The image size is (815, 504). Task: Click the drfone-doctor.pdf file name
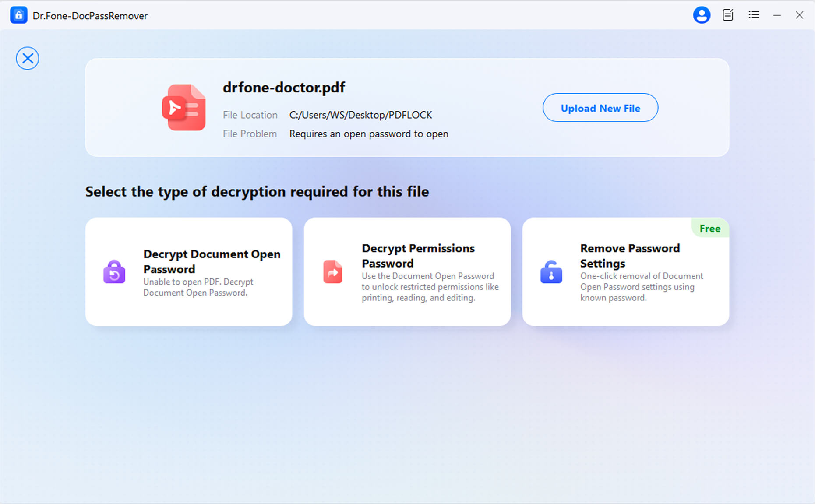284,88
